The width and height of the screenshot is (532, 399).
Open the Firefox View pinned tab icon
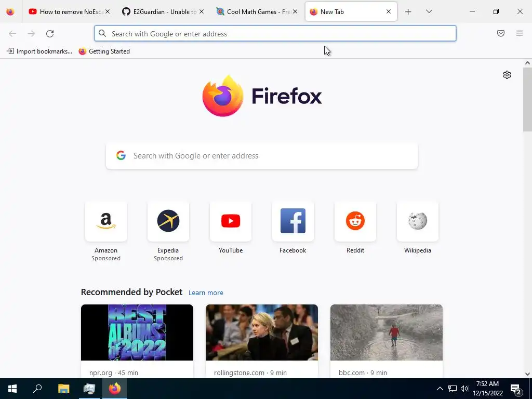point(10,11)
